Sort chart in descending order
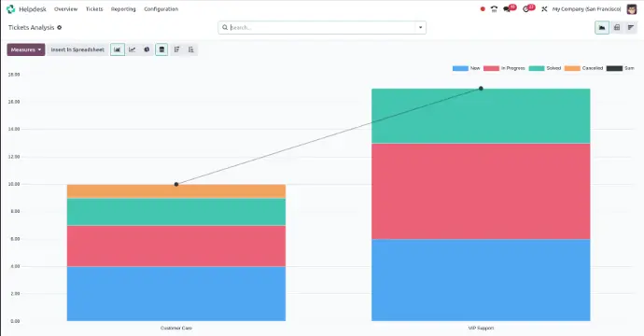Viewport: 644px width, 336px height. (176, 49)
